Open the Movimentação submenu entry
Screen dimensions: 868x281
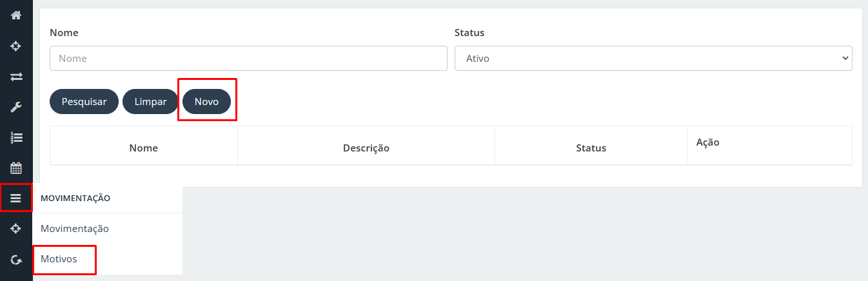coord(75,229)
